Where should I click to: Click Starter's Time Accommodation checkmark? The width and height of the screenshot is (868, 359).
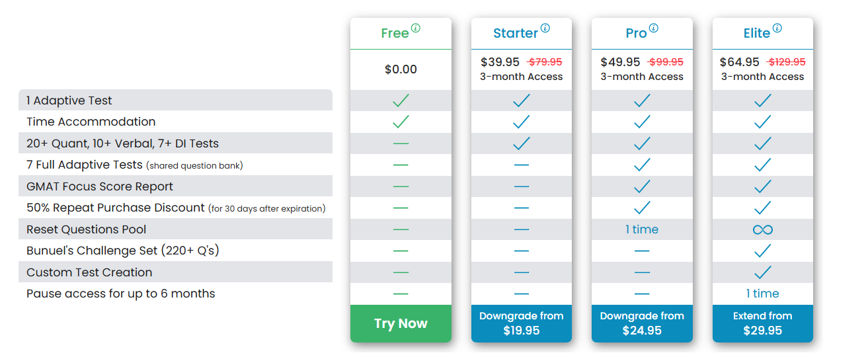[521, 122]
